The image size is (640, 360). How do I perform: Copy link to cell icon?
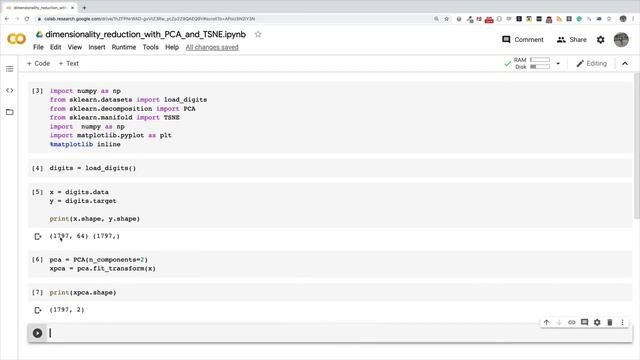click(x=572, y=322)
